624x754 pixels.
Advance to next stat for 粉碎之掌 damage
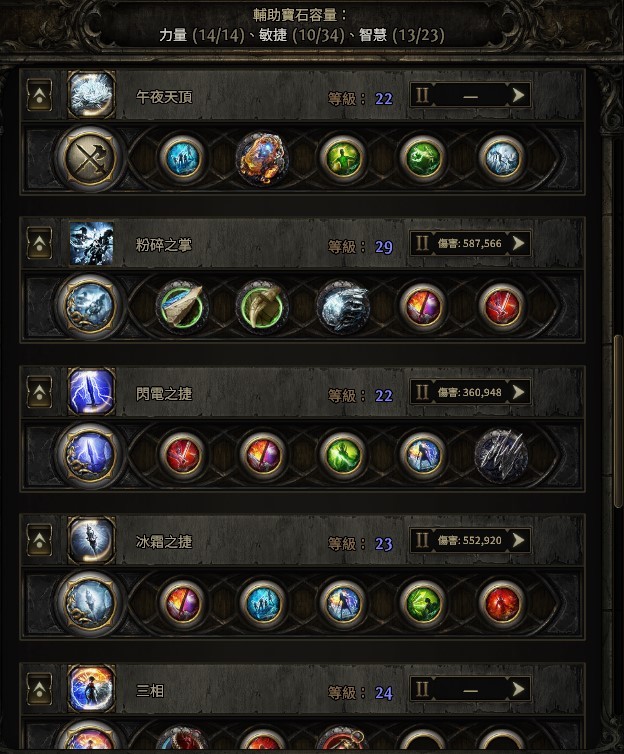point(518,243)
